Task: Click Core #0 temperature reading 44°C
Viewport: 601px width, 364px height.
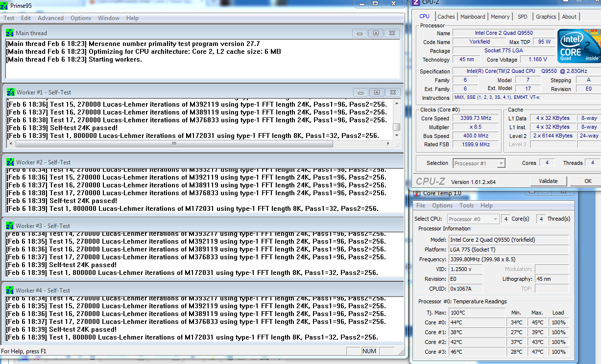Action: point(477,322)
